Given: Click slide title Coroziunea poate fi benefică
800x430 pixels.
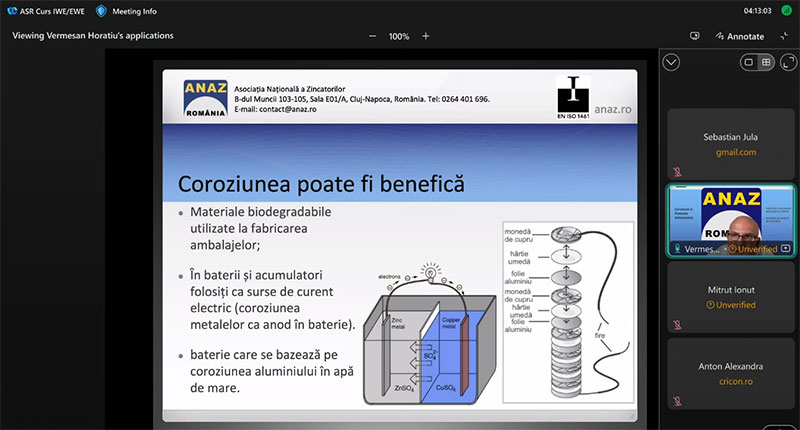Looking at the screenshot, I should click(x=321, y=184).
